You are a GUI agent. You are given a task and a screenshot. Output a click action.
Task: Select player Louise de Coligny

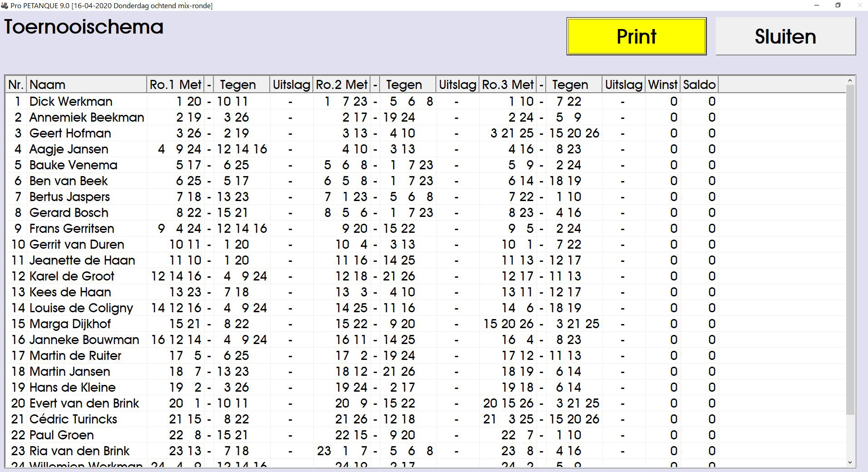81,308
